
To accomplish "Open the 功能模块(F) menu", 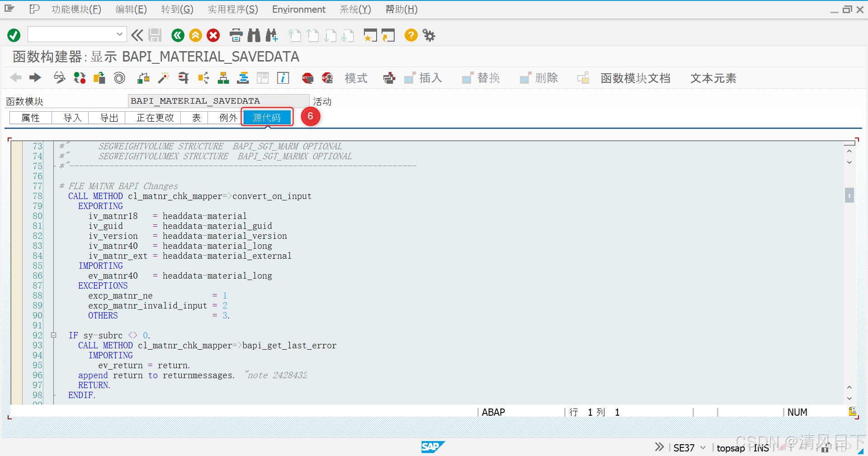I will [76, 9].
